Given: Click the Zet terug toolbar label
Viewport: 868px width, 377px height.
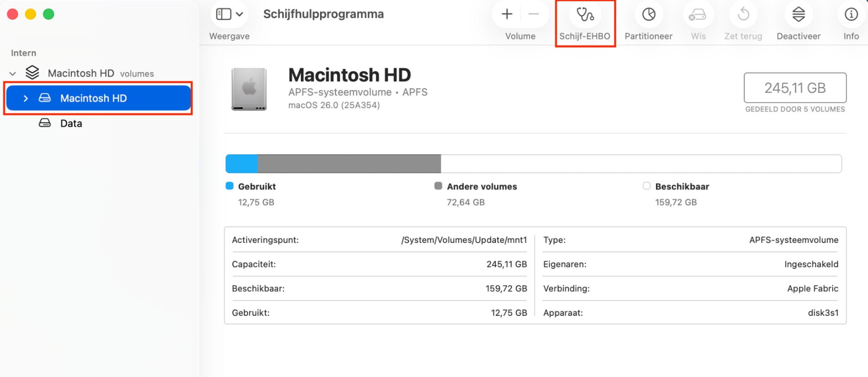Looking at the screenshot, I should point(743,36).
